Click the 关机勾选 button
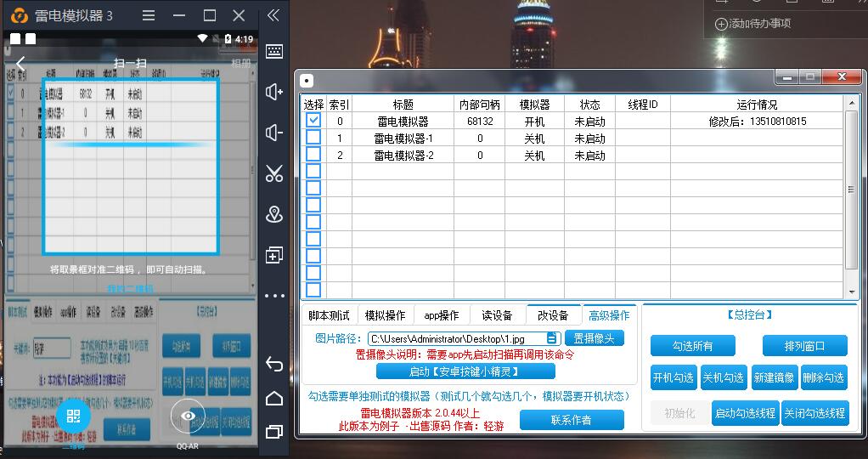This screenshot has width=868, height=459. [724, 378]
